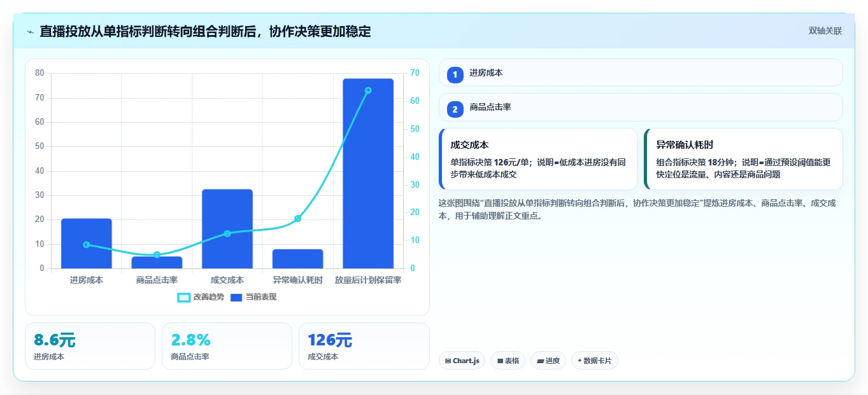This screenshot has height=395, width=868.
Task: Click the 8.6元 stat card
Action: point(90,346)
